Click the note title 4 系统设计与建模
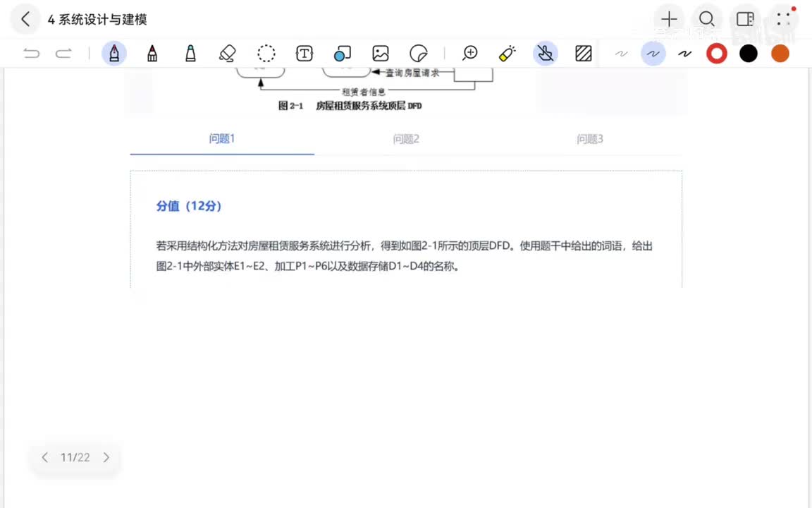This screenshot has height=508, width=812. click(x=97, y=20)
